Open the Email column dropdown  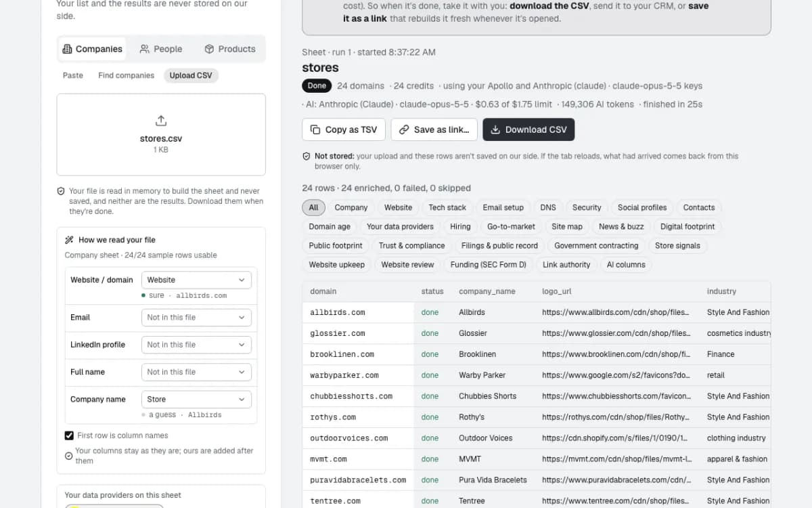coord(196,317)
